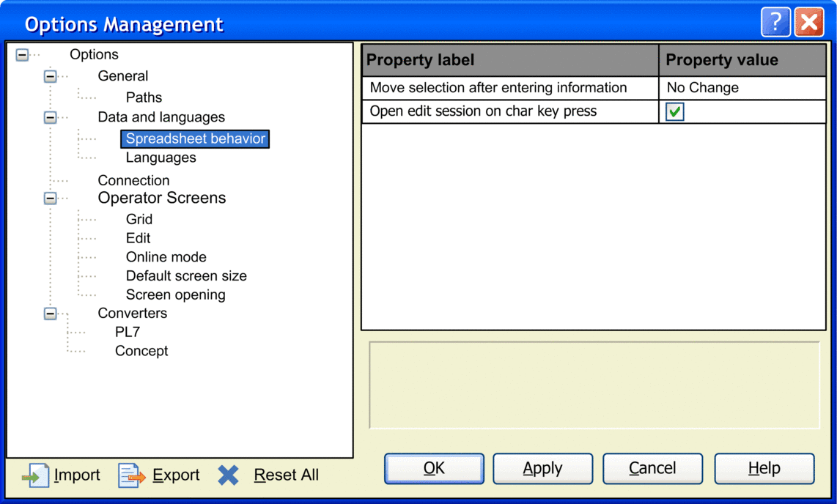
Task: Click the Export document icon
Action: 132,475
